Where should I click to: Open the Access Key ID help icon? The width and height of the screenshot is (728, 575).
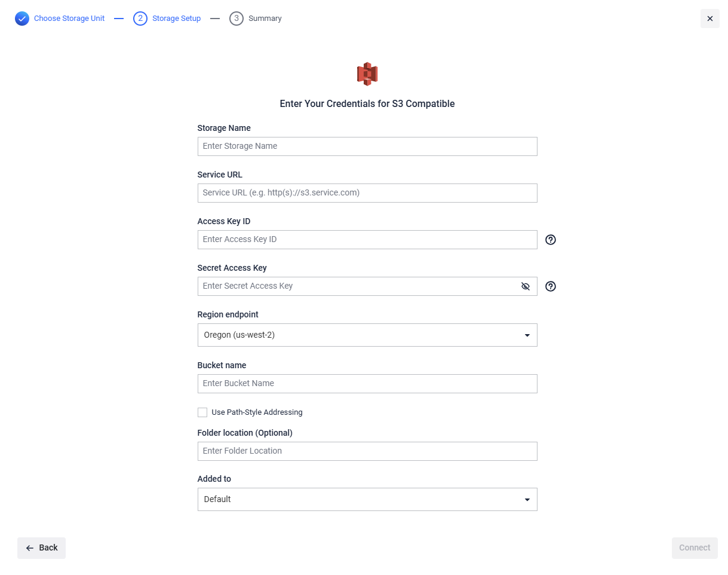pos(551,240)
